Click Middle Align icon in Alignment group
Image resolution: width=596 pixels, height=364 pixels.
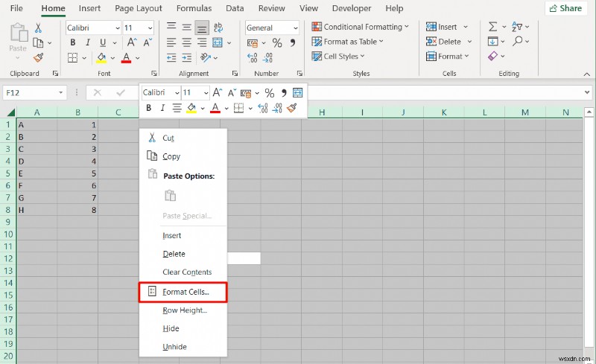187,27
